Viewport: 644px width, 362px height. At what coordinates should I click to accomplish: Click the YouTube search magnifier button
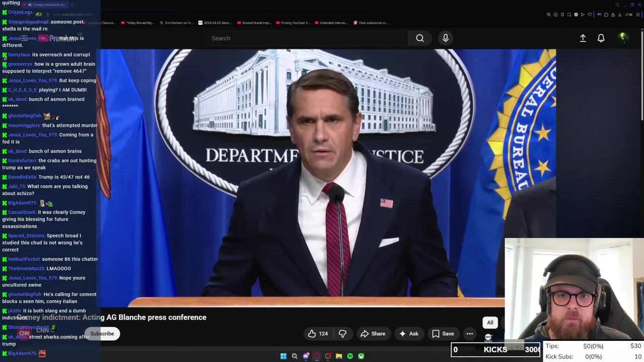click(x=420, y=38)
